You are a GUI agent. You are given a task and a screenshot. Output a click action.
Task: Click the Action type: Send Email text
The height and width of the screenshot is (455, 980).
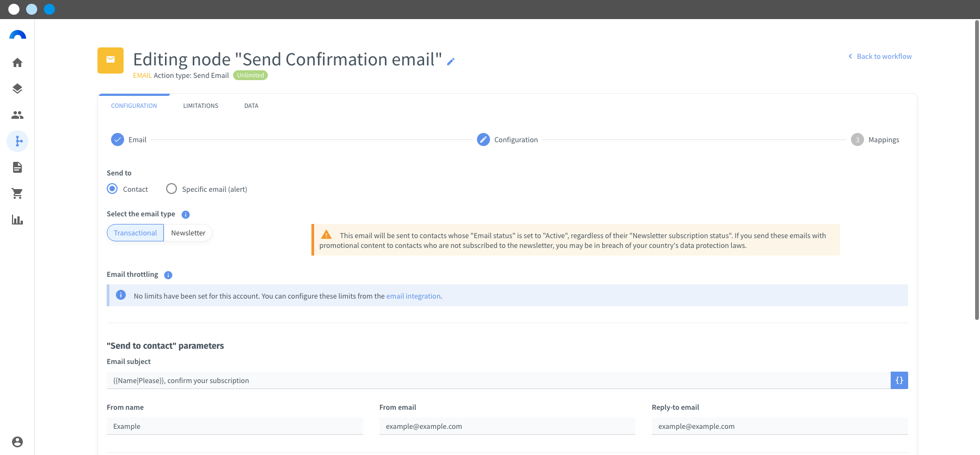(191, 76)
